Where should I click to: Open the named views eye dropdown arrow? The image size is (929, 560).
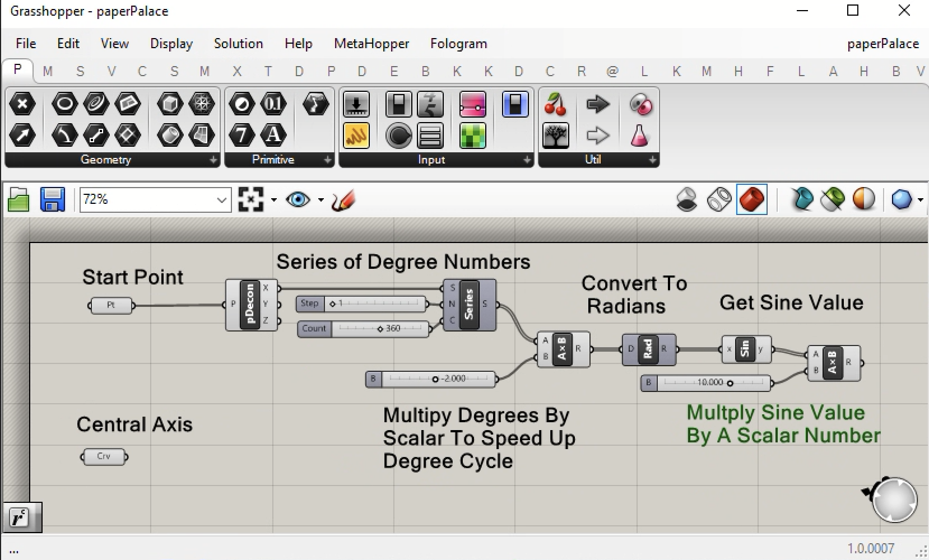pos(320,199)
